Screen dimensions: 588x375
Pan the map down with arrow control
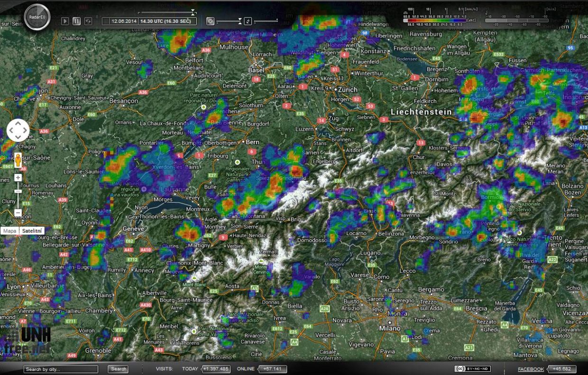click(18, 137)
